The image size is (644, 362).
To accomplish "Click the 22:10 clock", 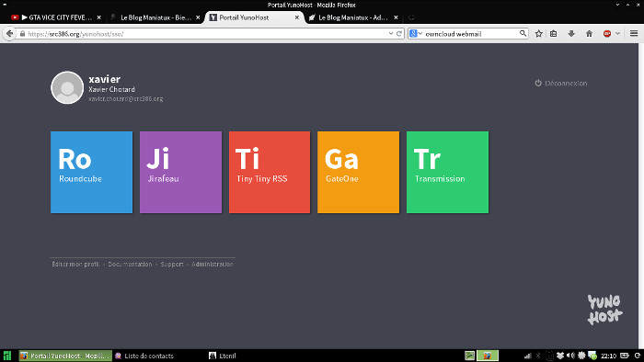I will click(608, 356).
